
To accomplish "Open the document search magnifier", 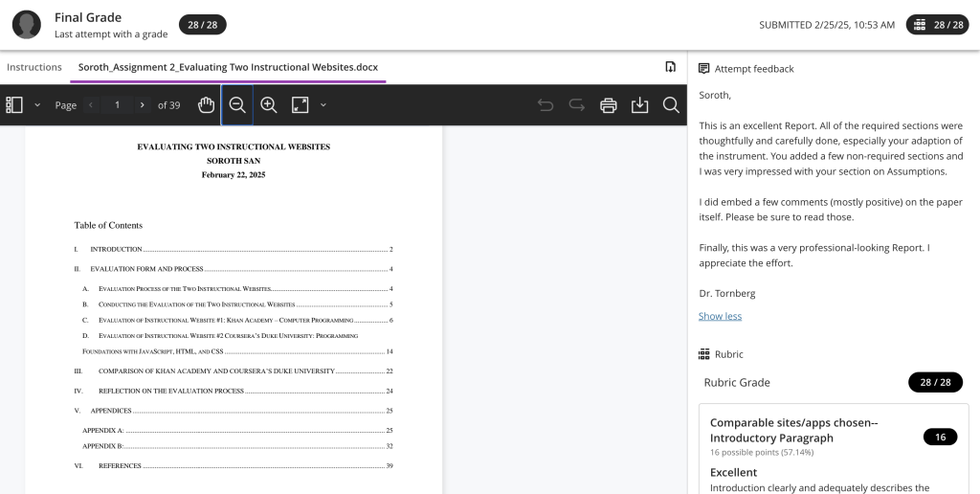I will tap(671, 105).
